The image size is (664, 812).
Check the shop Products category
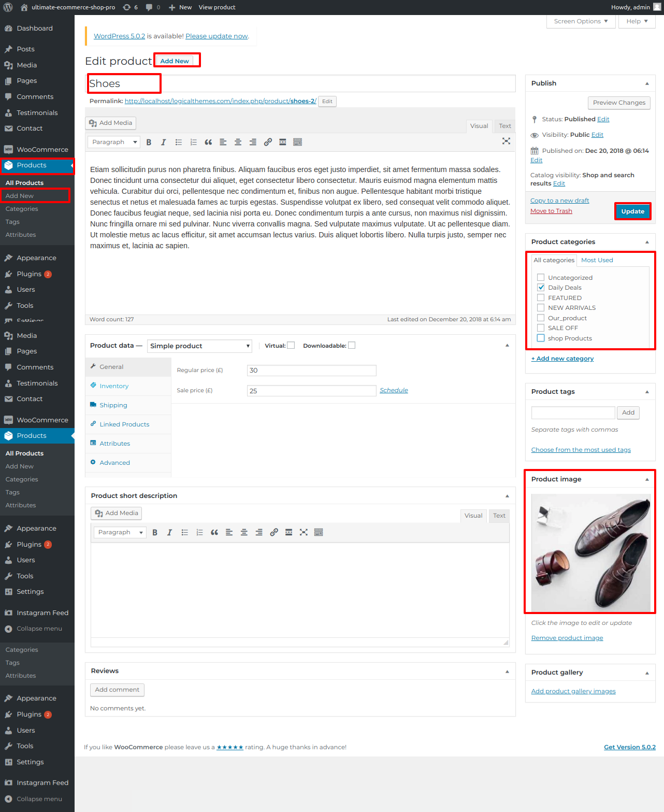tap(541, 338)
